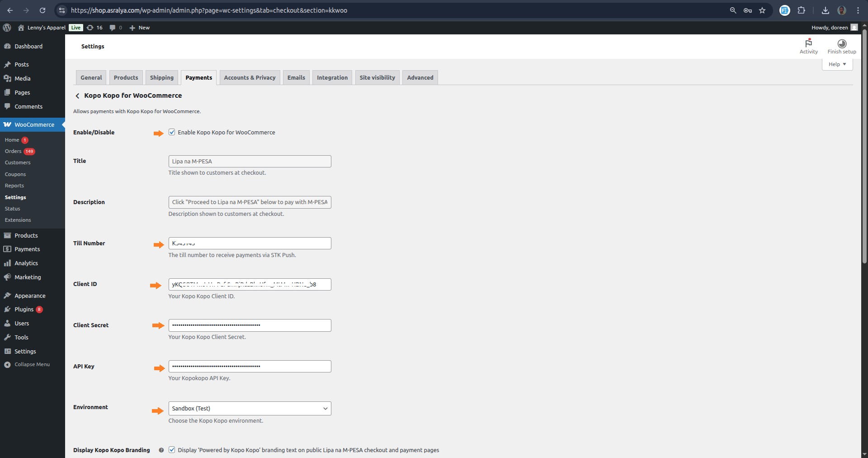Click the Collapse Menu arrow icon
The height and width of the screenshot is (458, 868).
click(x=7, y=364)
